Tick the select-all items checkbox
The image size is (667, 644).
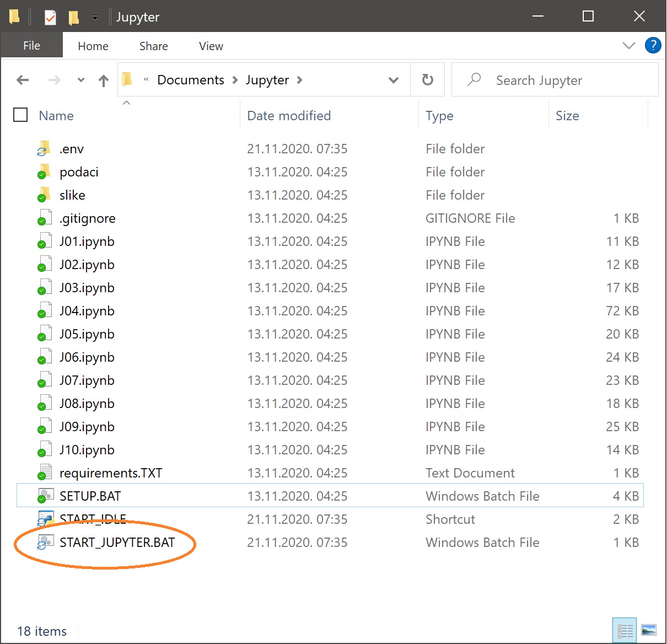coord(20,115)
